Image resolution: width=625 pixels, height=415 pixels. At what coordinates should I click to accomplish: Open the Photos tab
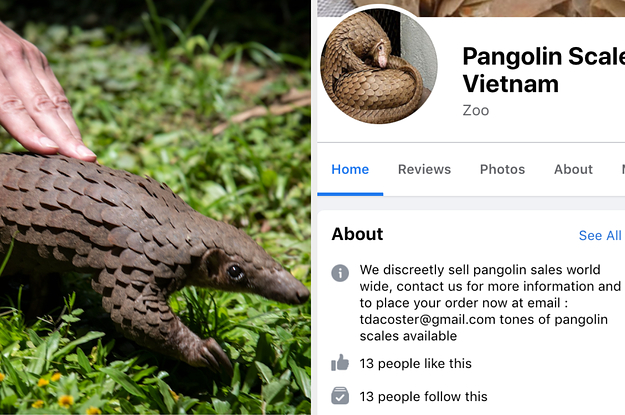502,169
